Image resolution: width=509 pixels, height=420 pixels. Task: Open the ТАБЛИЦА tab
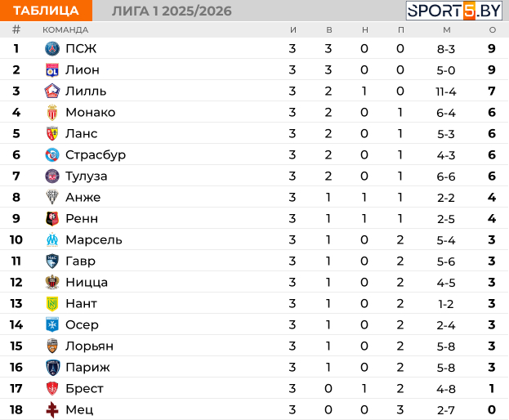pyautogui.click(x=46, y=11)
